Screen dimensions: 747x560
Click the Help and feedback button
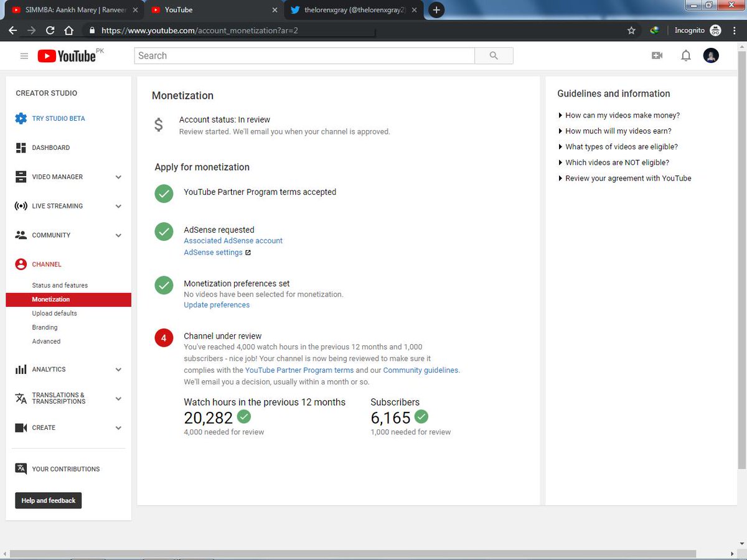click(x=49, y=500)
